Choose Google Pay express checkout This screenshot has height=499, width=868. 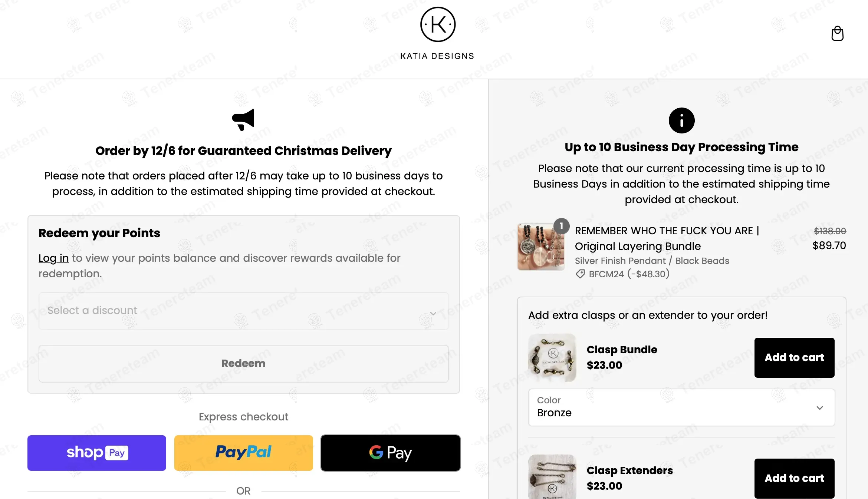pos(390,453)
